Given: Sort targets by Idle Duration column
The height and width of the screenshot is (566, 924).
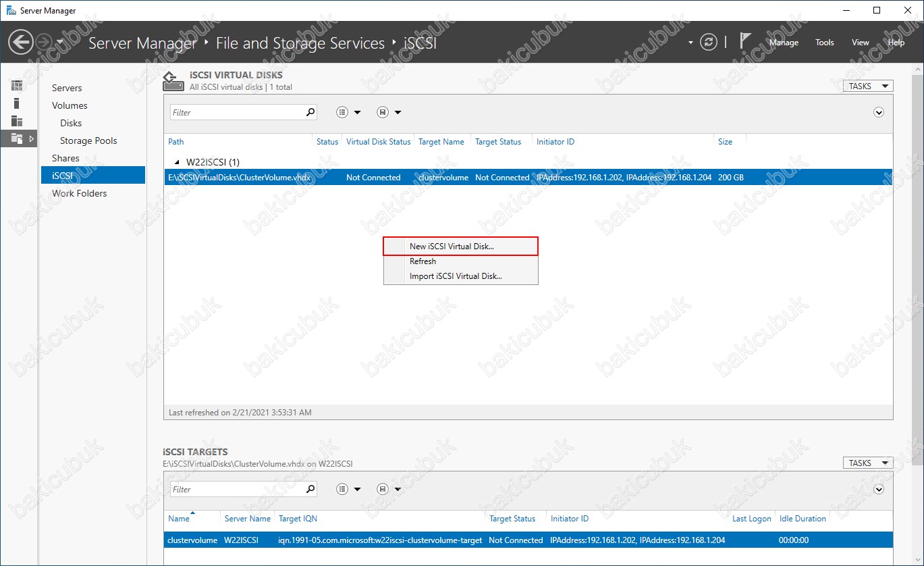Looking at the screenshot, I should [x=803, y=519].
